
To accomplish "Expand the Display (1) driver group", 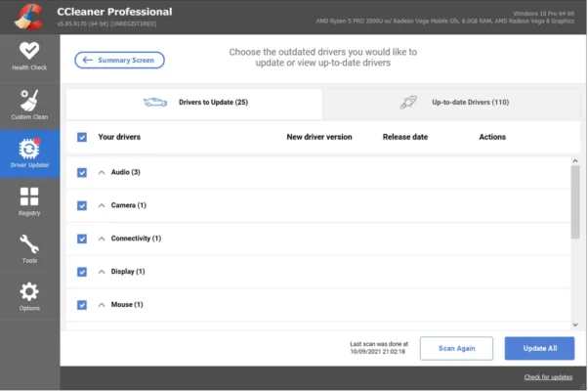I will 101,272.
